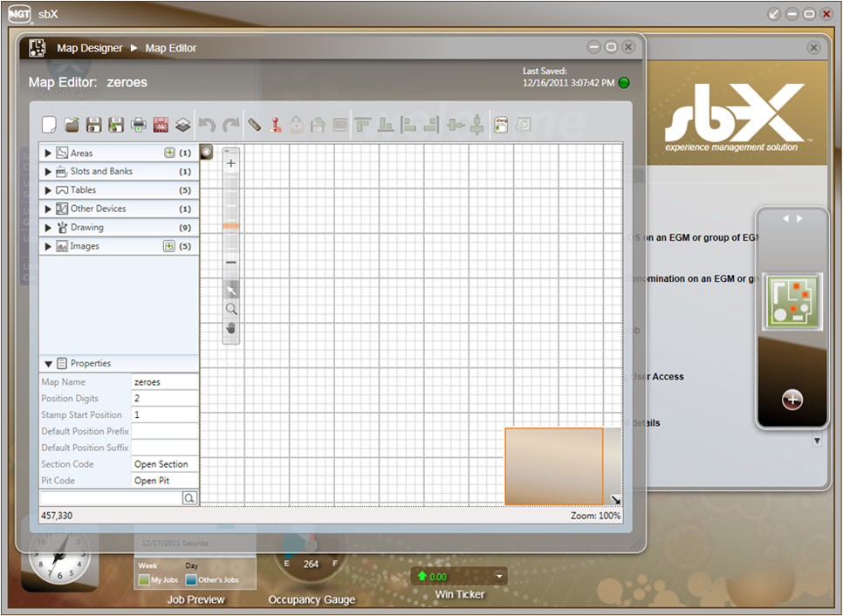
Task: Click the padlock lock icon
Action: 296,125
